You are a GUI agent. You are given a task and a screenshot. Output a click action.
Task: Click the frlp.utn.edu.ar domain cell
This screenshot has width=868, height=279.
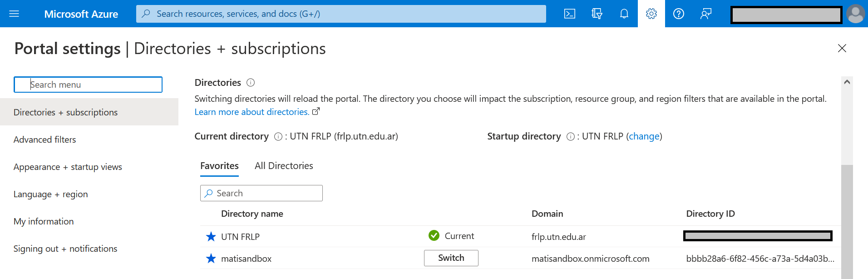(559, 237)
